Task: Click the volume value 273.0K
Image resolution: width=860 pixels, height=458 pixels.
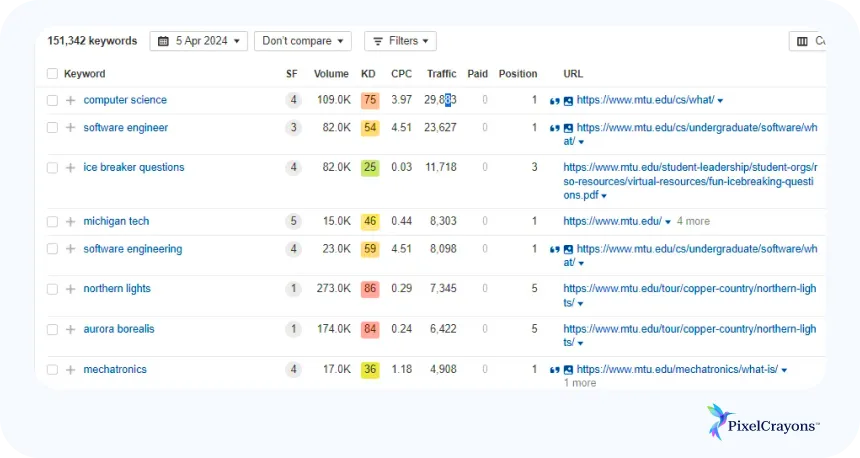Action: 333,289
